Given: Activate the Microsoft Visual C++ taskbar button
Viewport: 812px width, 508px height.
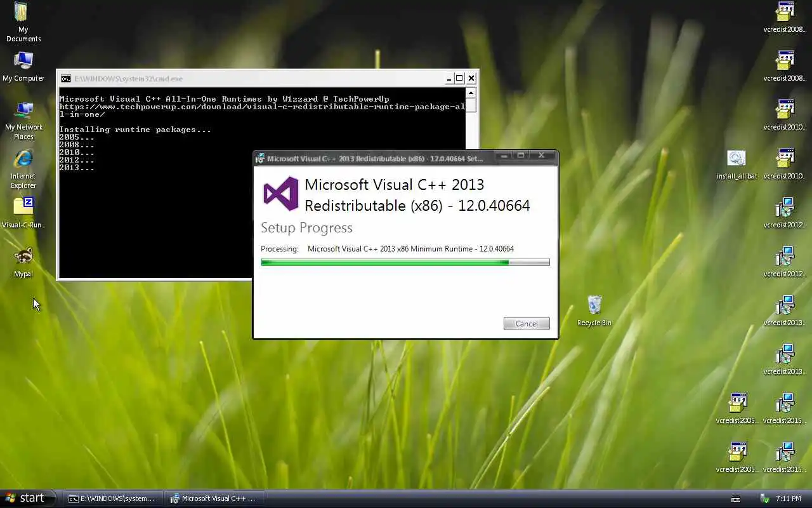Looking at the screenshot, I should coord(213,498).
